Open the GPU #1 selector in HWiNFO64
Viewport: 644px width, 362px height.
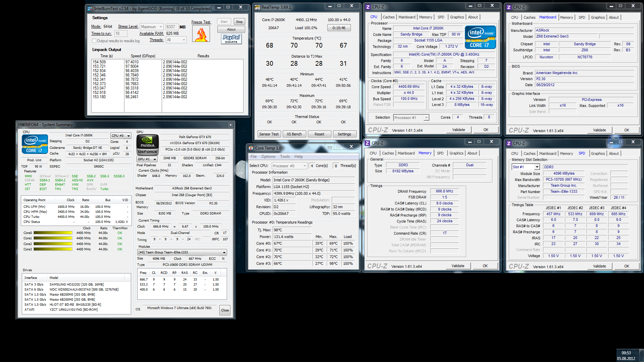pos(147,159)
